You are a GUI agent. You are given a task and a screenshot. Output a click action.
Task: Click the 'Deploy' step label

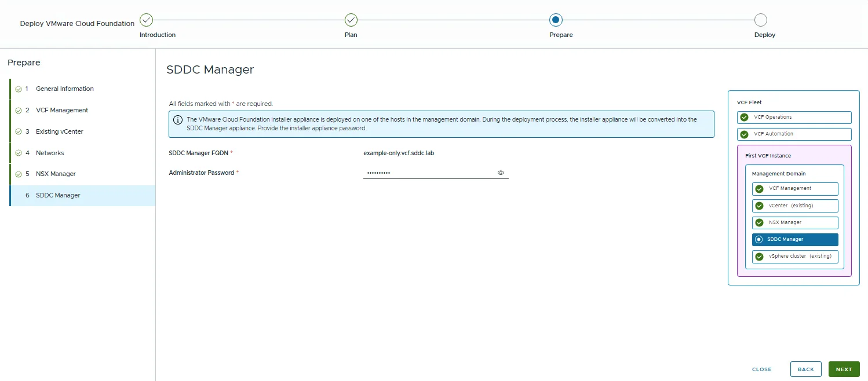click(x=765, y=35)
